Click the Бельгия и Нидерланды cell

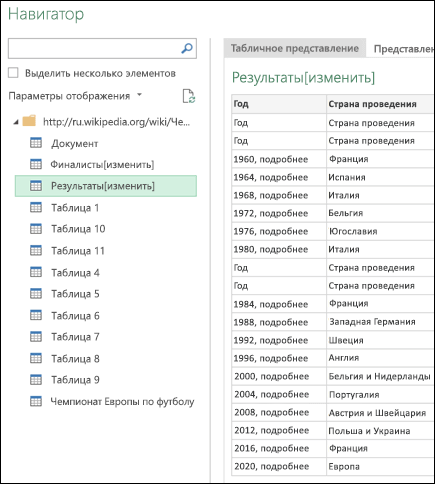click(x=379, y=376)
